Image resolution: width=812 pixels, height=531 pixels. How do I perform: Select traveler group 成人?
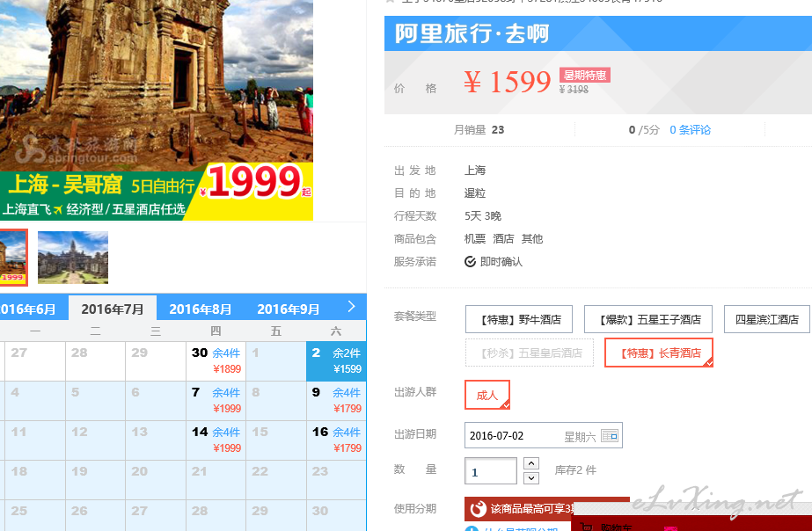[x=487, y=395]
